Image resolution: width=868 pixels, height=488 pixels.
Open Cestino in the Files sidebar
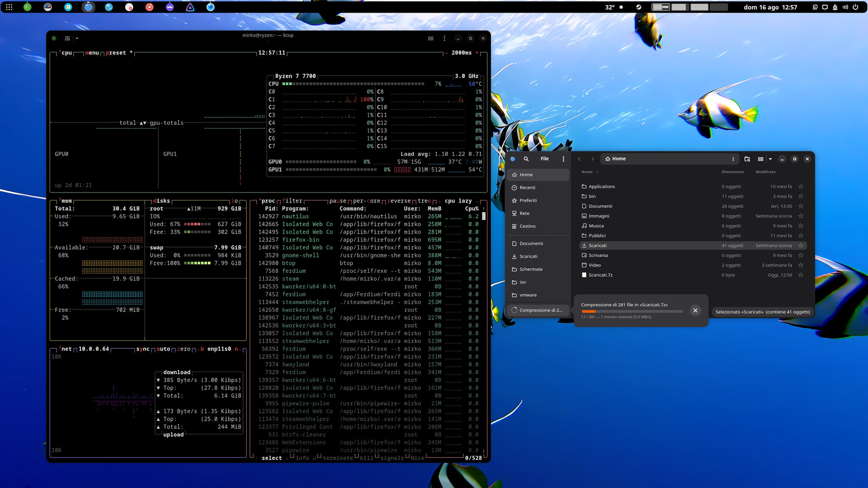coord(538,226)
